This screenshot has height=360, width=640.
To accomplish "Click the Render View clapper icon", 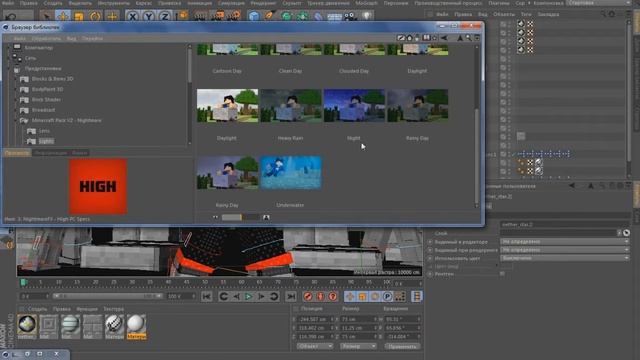I will tap(200, 16).
